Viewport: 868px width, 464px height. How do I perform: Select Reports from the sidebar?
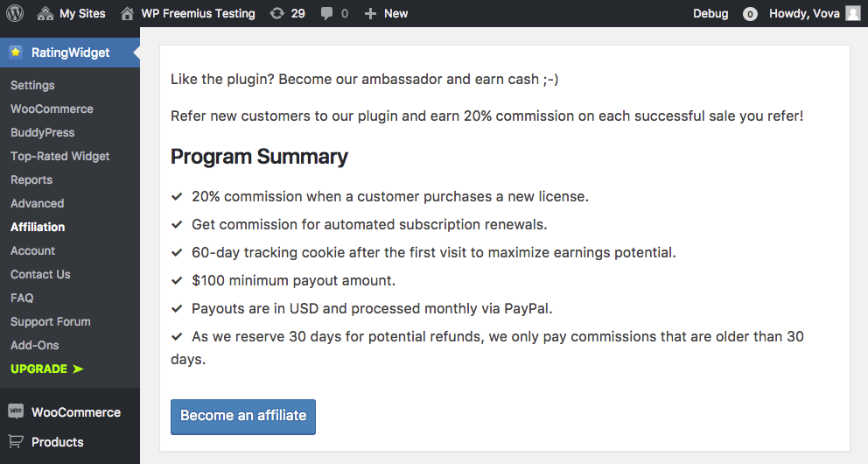point(31,179)
